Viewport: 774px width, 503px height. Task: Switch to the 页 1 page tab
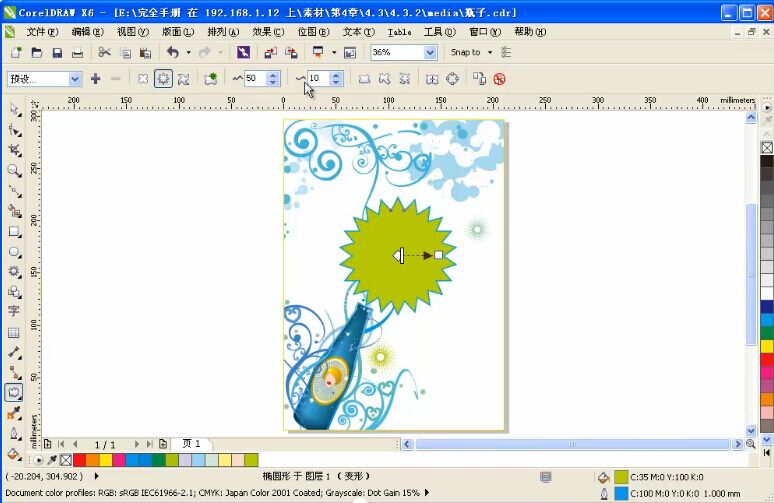(x=192, y=444)
